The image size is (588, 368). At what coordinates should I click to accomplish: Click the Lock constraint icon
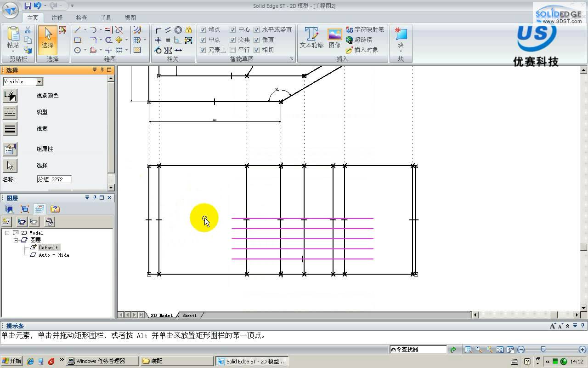(188, 30)
